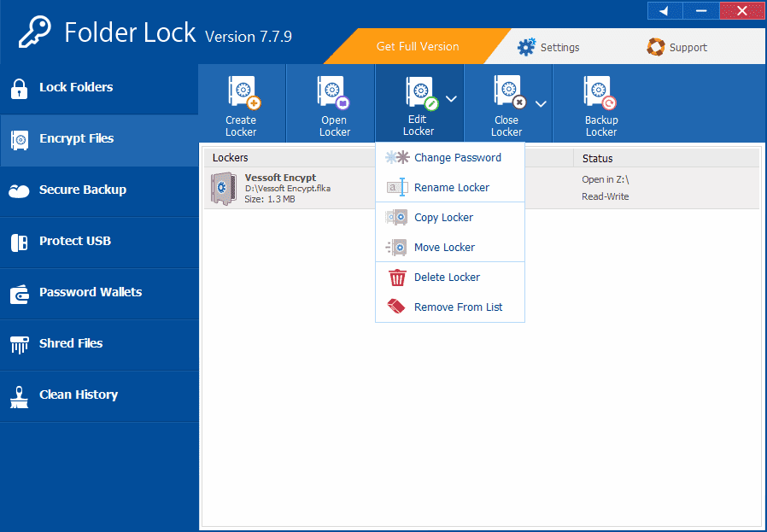The width and height of the screenshot is (767, 532).
Task: Open the Protect USB section
Action: (99, 243)
